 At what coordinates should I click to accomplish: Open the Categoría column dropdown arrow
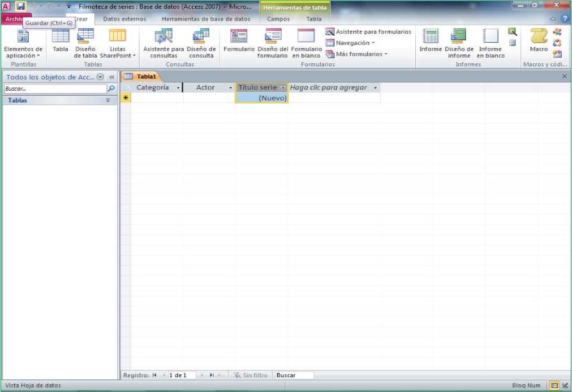(x=178, y=88)
